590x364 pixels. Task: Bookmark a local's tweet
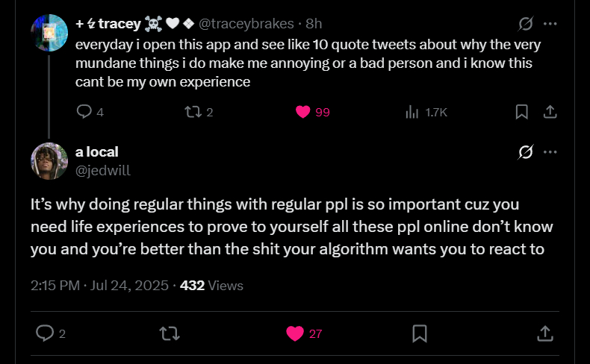[x=420, y=333]
